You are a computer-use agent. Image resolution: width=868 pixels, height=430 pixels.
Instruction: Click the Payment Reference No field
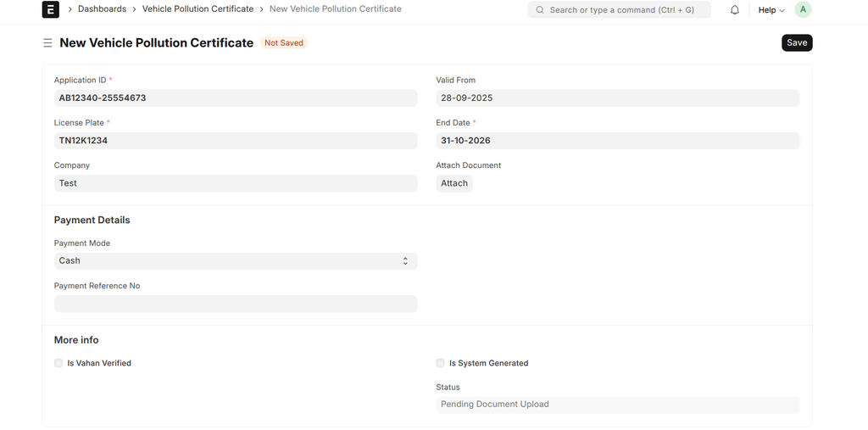click(x=235, y=304)
